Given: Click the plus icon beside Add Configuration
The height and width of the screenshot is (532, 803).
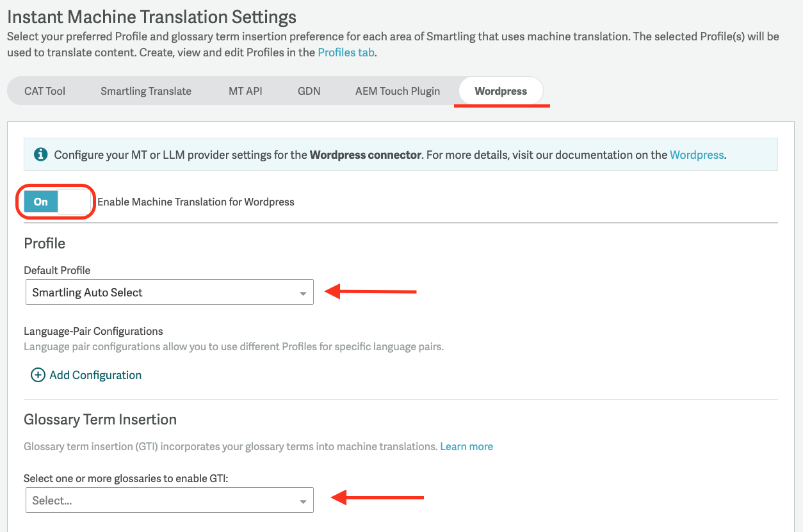Looking at the screenshot, I should (38, 375).
